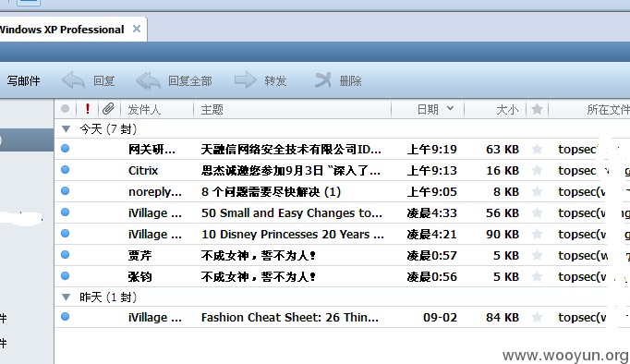Viewport: 630px width, 364px height.
Task: Click the 转发 button label
Action: click(275, 80)
